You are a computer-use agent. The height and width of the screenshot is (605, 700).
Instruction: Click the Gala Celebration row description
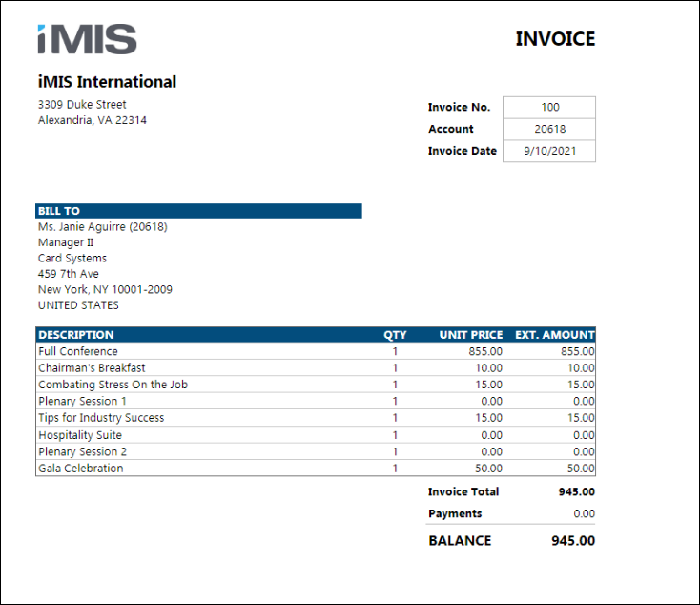[81, 468]
